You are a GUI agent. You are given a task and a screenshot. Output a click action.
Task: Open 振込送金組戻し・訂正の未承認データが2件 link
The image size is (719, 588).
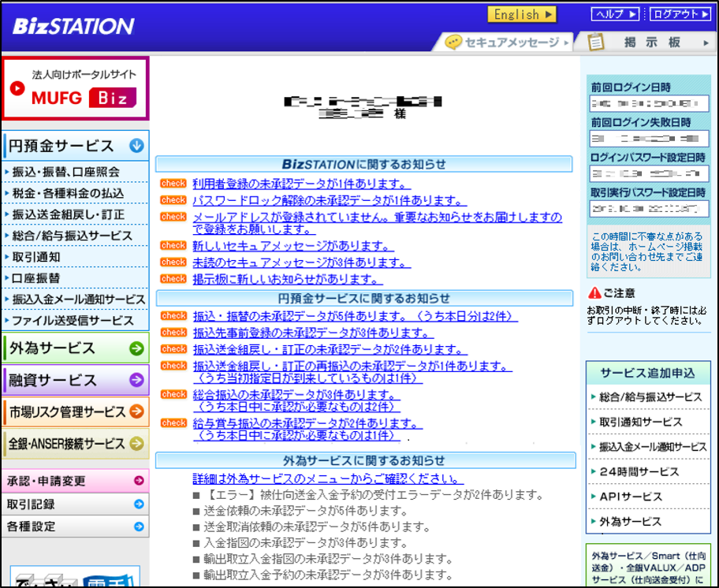[x=330, y=350]
